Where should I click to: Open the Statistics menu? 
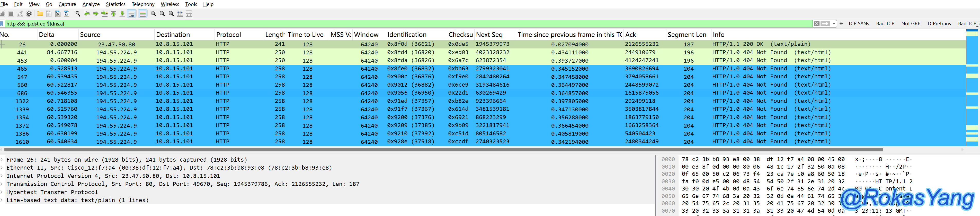coord(115,4)
